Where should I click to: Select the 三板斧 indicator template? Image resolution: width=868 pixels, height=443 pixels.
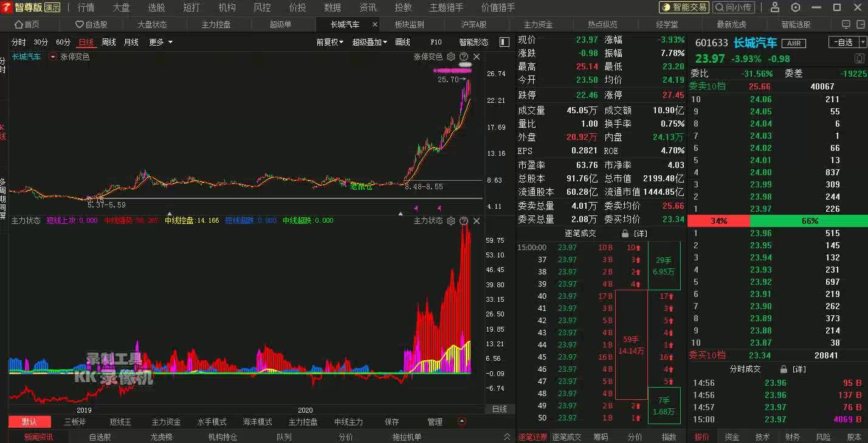[75, 422]
